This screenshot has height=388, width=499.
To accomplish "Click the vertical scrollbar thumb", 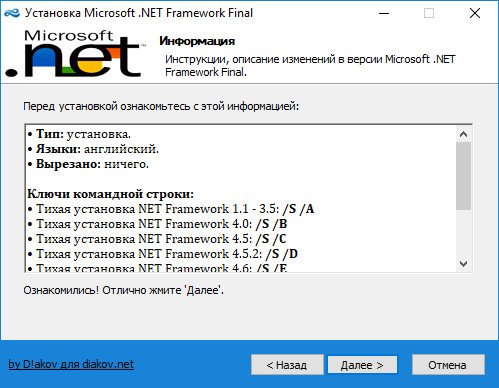I will [463, 176].
